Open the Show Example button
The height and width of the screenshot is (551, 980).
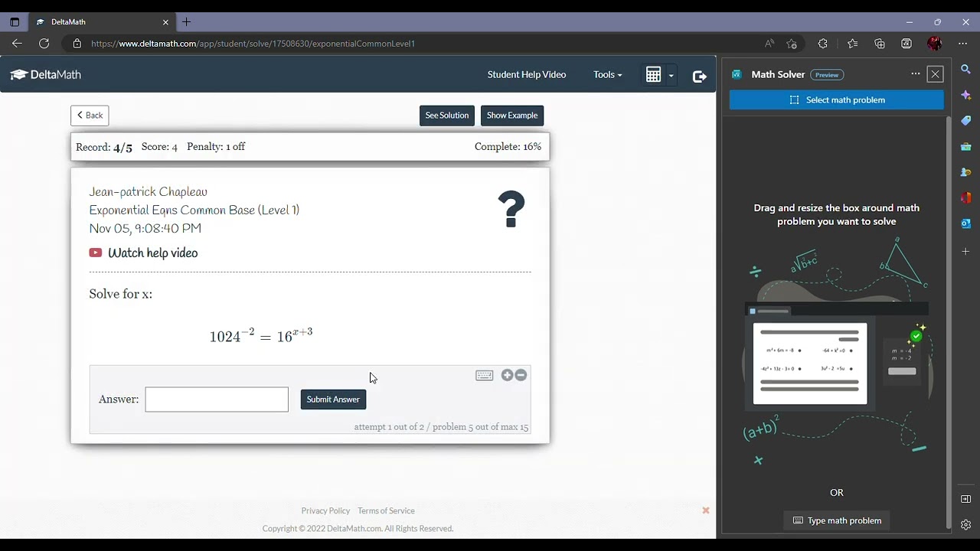click(512, 116)
